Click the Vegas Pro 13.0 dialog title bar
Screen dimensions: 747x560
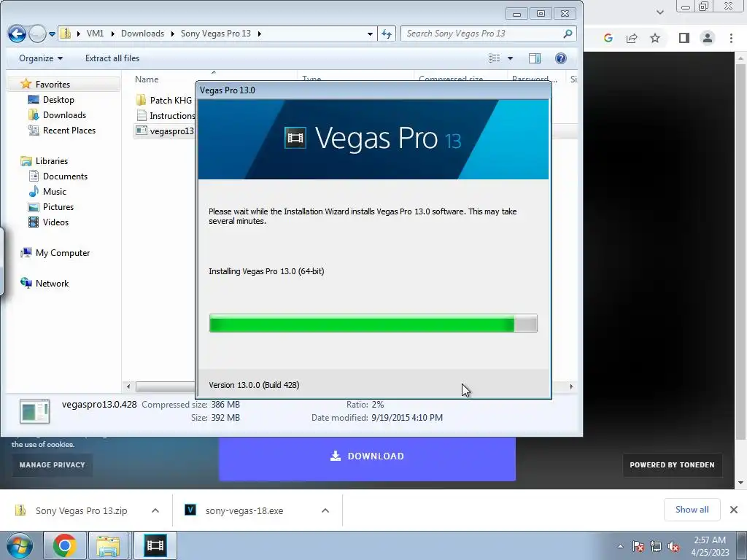(373, 90)
